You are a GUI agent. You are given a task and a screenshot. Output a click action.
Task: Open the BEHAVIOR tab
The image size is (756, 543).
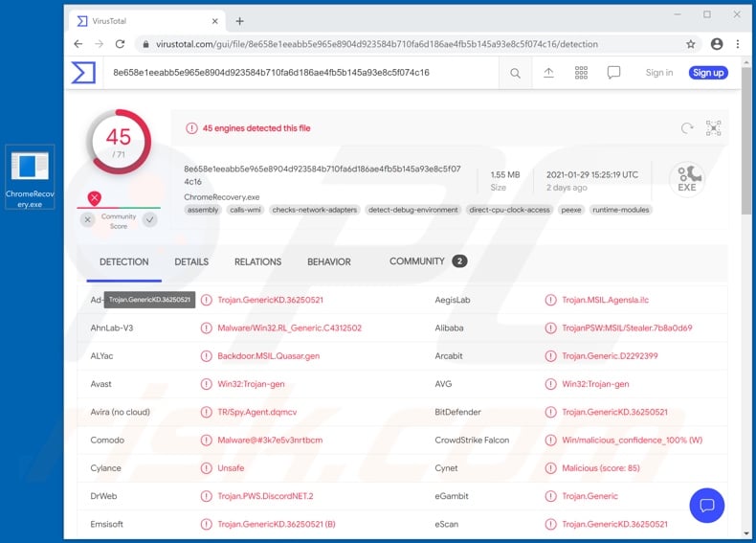tap(329, 262)
